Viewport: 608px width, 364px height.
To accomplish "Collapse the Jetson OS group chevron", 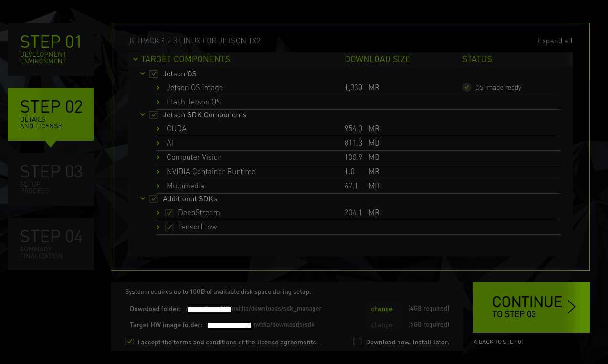I will coord(143,74).
